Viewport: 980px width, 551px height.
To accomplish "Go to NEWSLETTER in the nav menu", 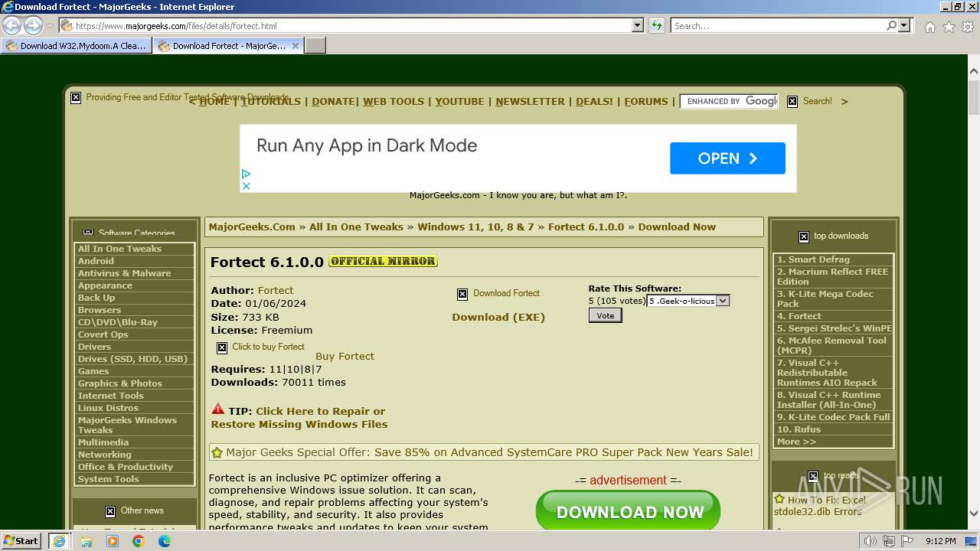I will click(x=530, y=101).
